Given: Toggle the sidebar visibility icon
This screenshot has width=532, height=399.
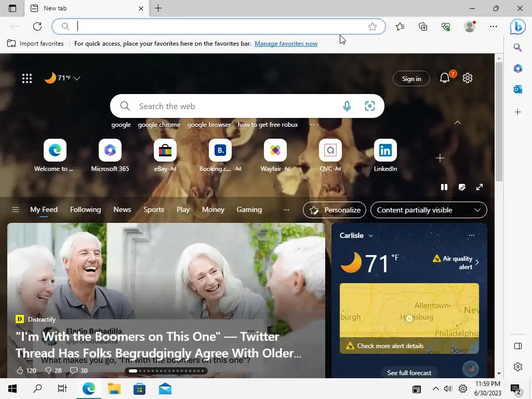Looking at the screenshot, I should [518, 345].
